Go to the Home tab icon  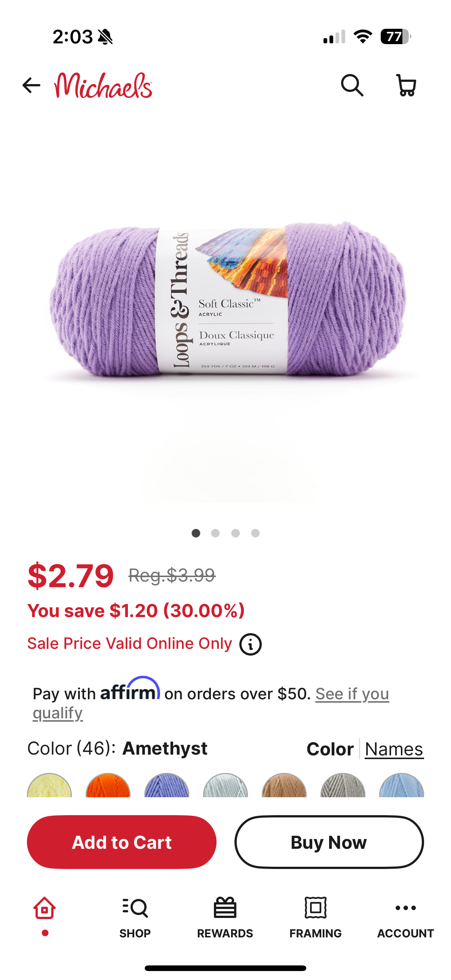(x=45, y=909)
